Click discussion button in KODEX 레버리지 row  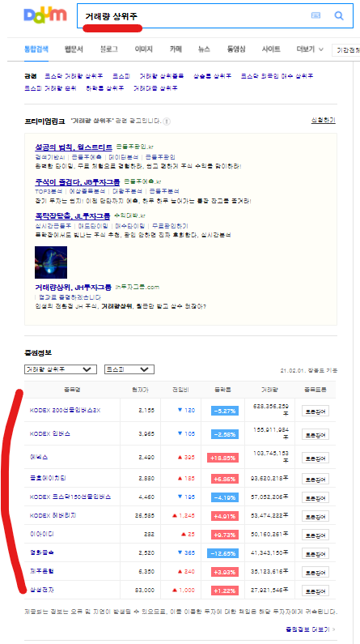[316, 516]
